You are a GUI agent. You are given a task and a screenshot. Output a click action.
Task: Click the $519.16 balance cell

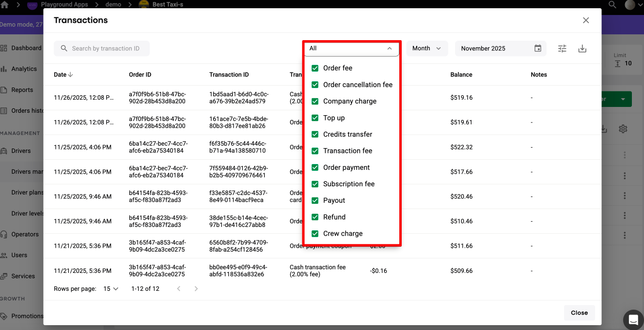461,98
